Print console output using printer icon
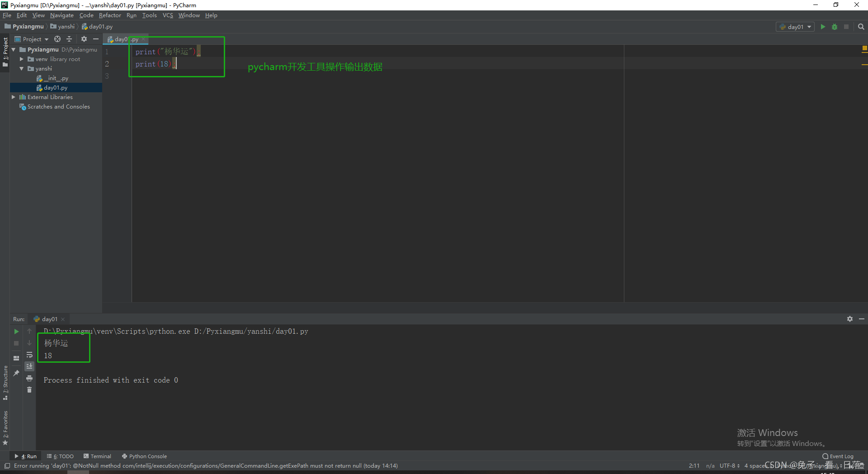 click(x=29, y=379)
